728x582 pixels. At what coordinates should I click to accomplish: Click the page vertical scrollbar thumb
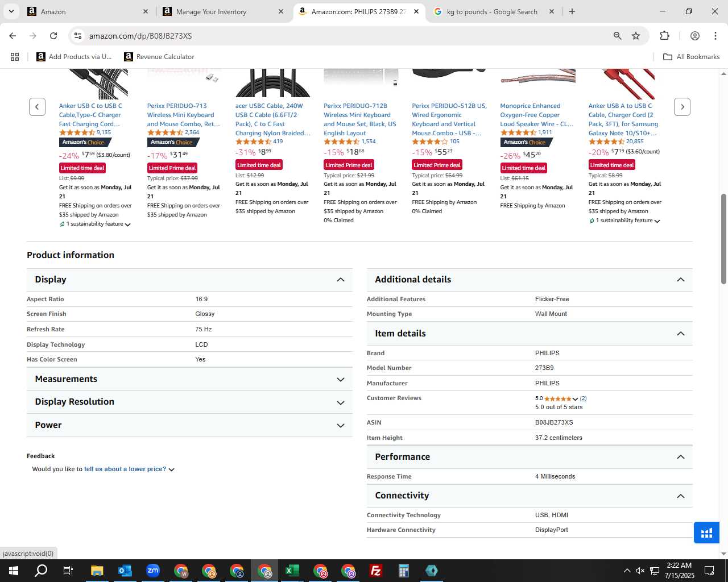(723, 239)
